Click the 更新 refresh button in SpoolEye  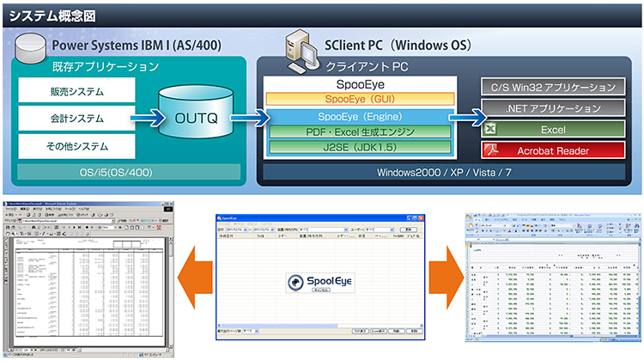coord(408,229)
